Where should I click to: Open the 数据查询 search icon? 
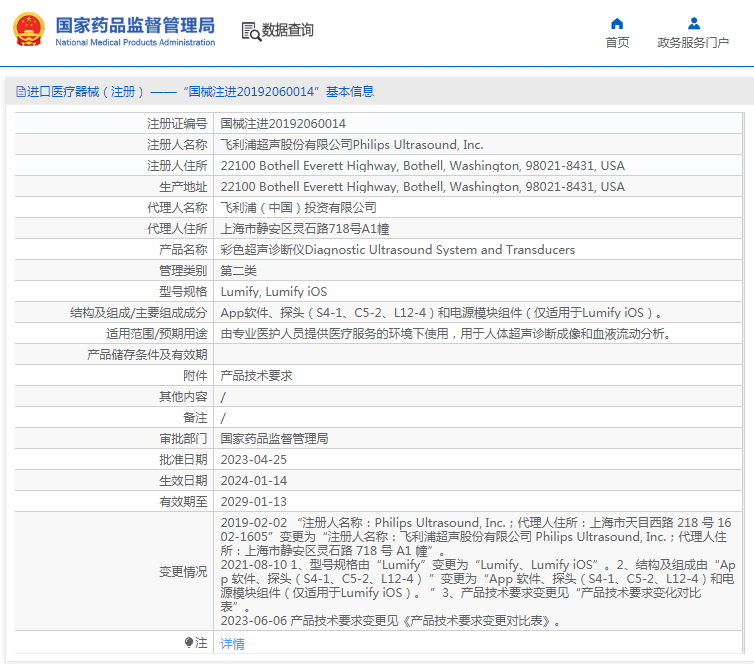click(251, 31)
